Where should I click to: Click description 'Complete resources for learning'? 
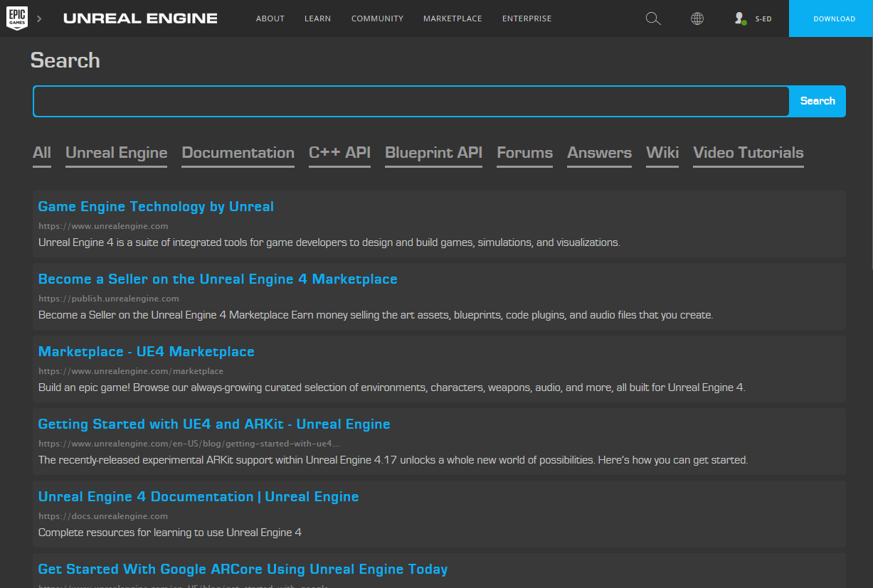click(170, 533)
